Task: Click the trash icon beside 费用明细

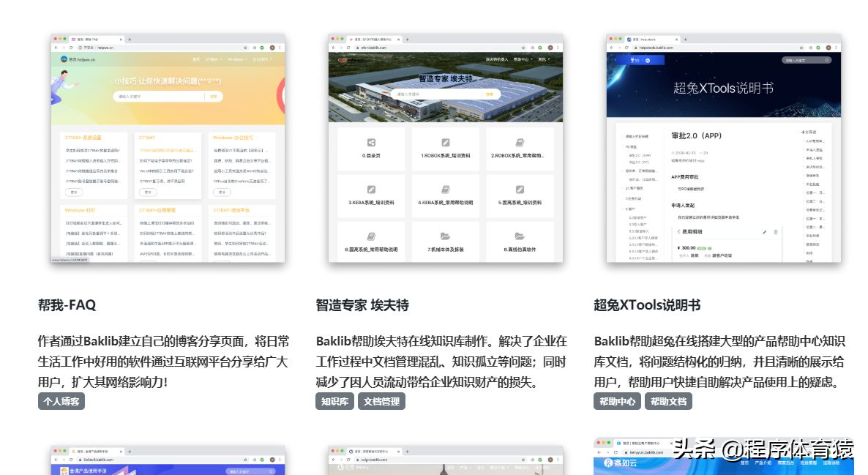Action: coord(776,232)
